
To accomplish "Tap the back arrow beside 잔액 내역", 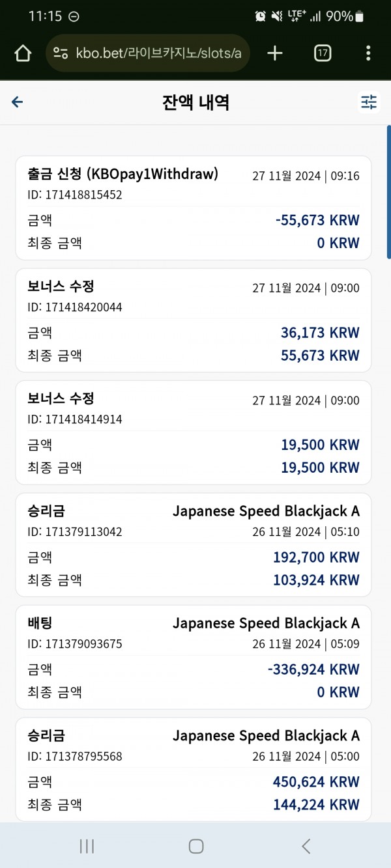I will pos(18,102).
